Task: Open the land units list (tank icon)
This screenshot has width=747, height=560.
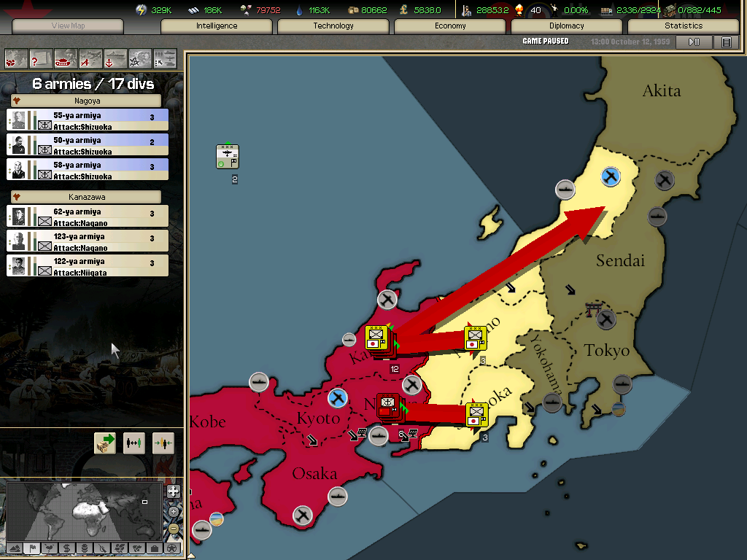Action: tap(66, 58)
